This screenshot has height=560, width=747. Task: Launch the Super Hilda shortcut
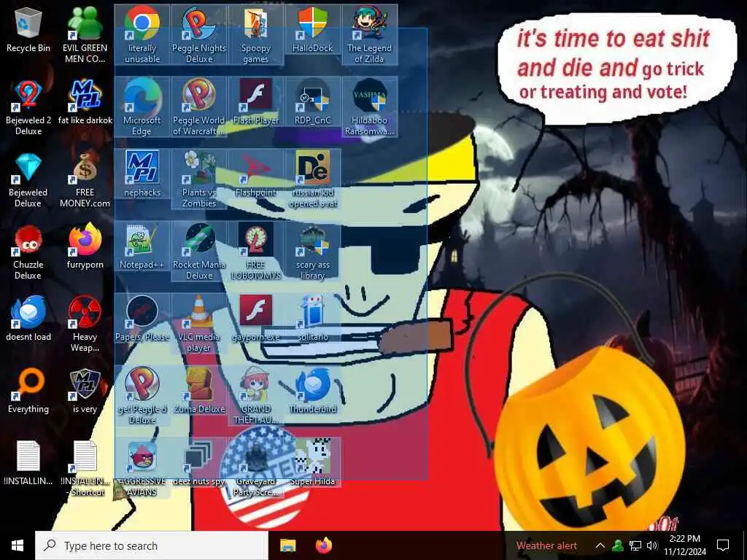(x=312, y=464)
